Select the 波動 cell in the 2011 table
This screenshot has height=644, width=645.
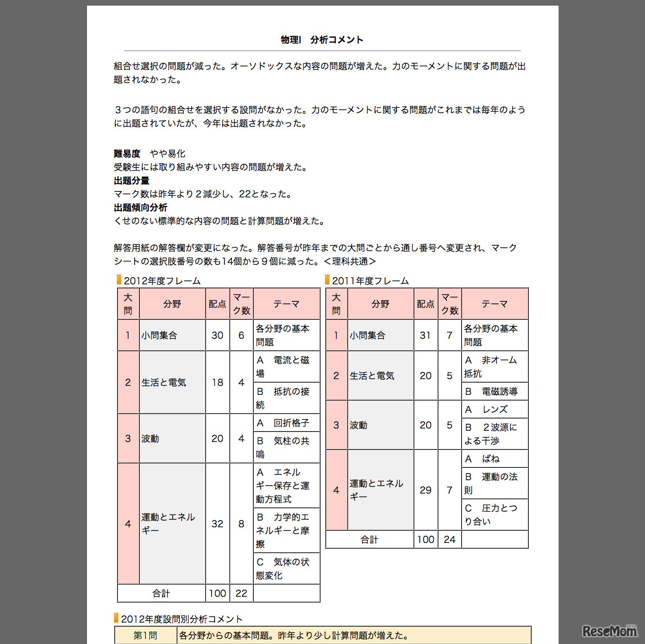pyautogui.click(x=360, y=425)
